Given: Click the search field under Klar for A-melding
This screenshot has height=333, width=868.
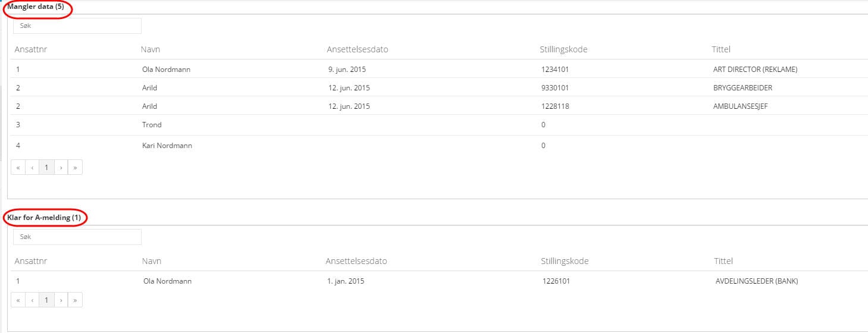Looking at the screenshot, I should point(77,237).
